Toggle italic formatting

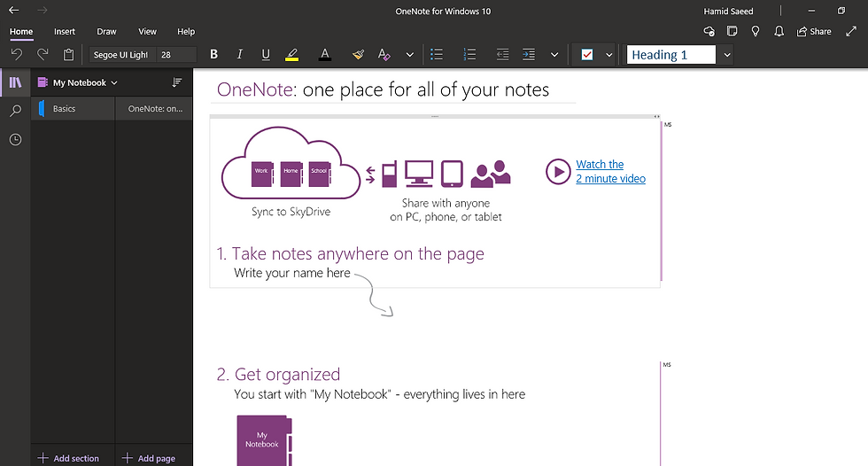(x=240, y=54)
